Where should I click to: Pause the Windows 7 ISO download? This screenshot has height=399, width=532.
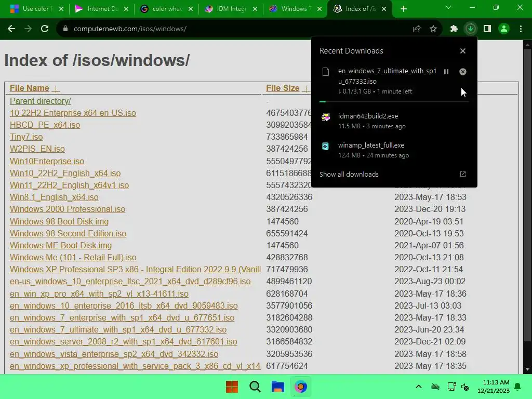tap(446, 72)
